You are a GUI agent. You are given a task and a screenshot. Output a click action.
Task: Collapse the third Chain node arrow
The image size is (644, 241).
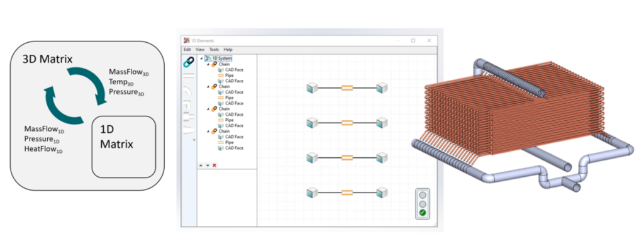(208, 109)
